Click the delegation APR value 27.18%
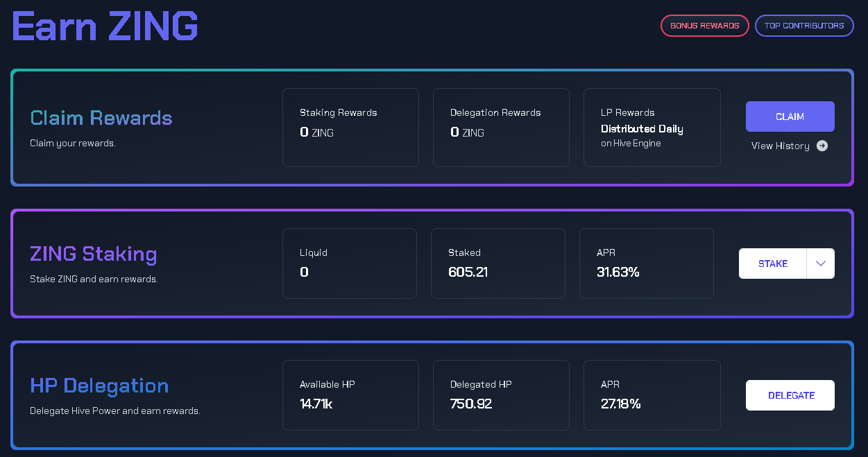 tap(620, 404)
